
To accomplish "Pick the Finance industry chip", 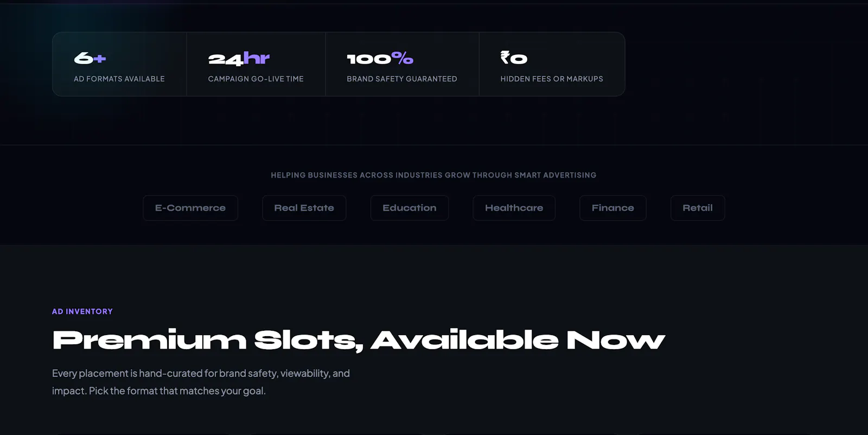I will tap(613, 208).
